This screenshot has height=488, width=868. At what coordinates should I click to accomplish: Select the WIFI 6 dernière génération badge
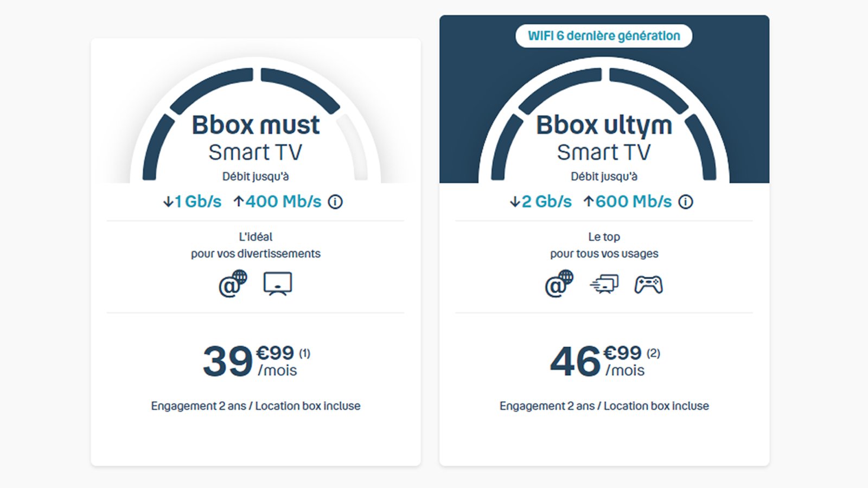point(604,36)
